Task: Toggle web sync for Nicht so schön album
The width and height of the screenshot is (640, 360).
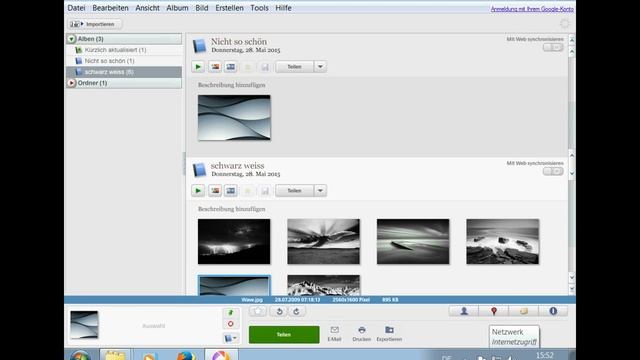Action: pyautogui.click(x=553, y=47)
